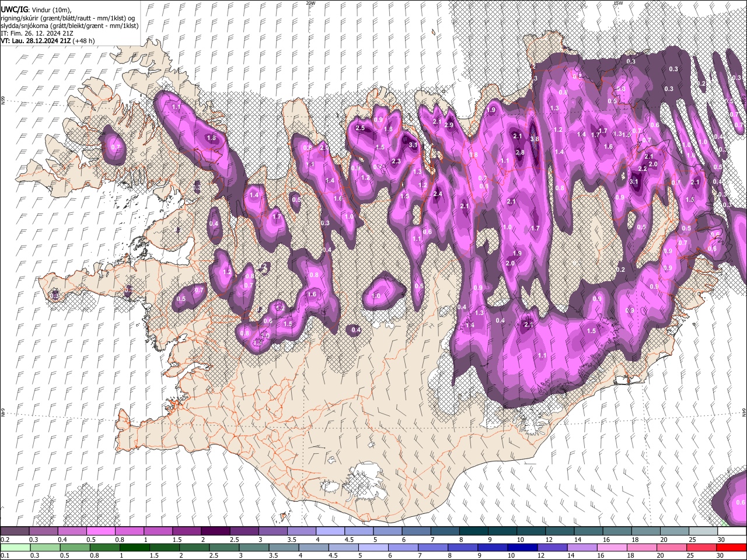
Task: Click the light gray 25–30 upper legend swatch
Action: (x=704, y=531)
